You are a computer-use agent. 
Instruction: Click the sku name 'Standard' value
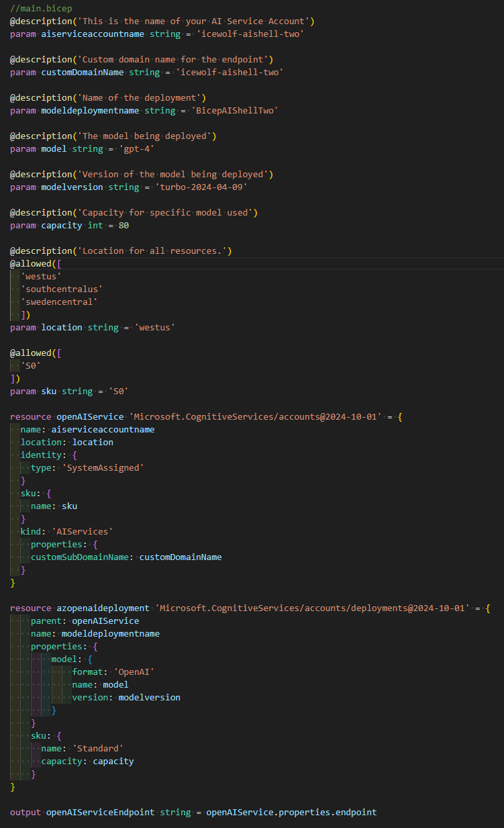[x=98, y=748]
